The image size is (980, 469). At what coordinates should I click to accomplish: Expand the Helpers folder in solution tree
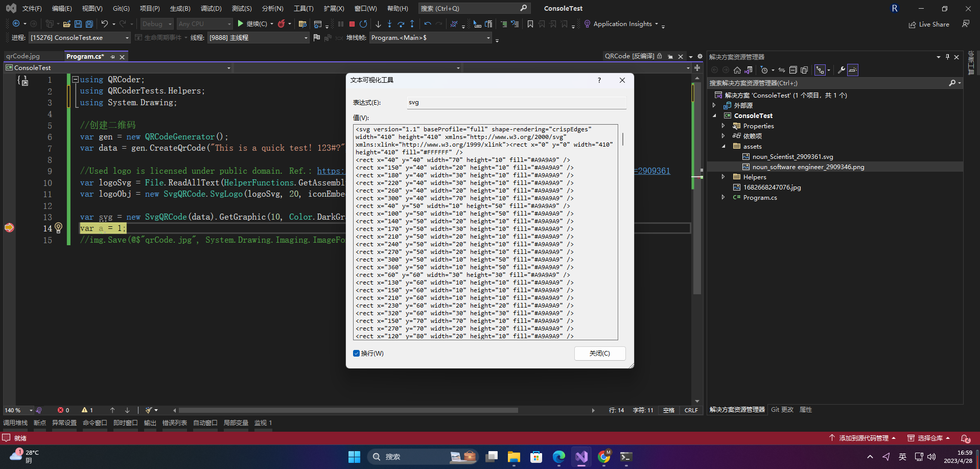point(723,177)
